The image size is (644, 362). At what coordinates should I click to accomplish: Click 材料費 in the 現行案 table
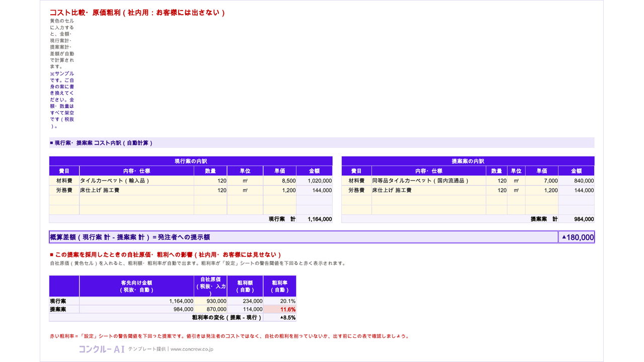coord(64,180)
